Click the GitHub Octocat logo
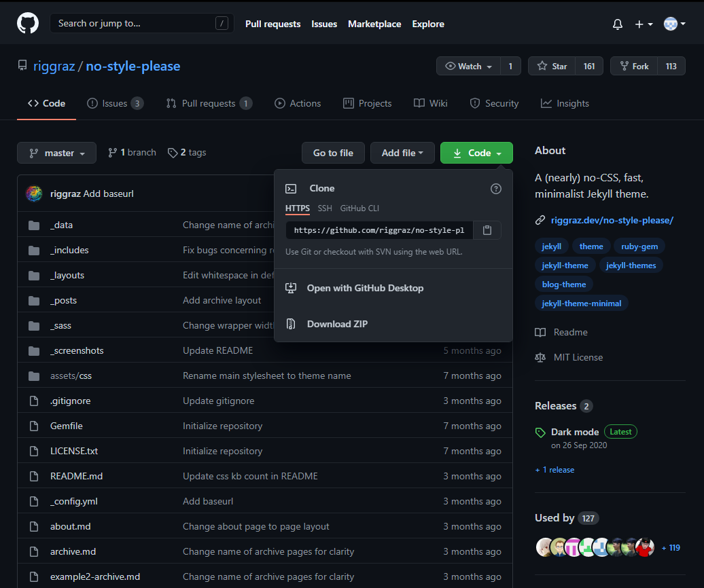Screen dimensions: 704x588 point(28,23)
